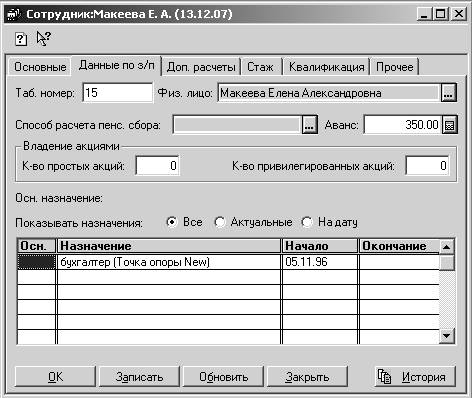Image resolution: width=472 pixels, height=398 pixels.
Task: Select the На дату radio button
Action: [x=307, y=222]
